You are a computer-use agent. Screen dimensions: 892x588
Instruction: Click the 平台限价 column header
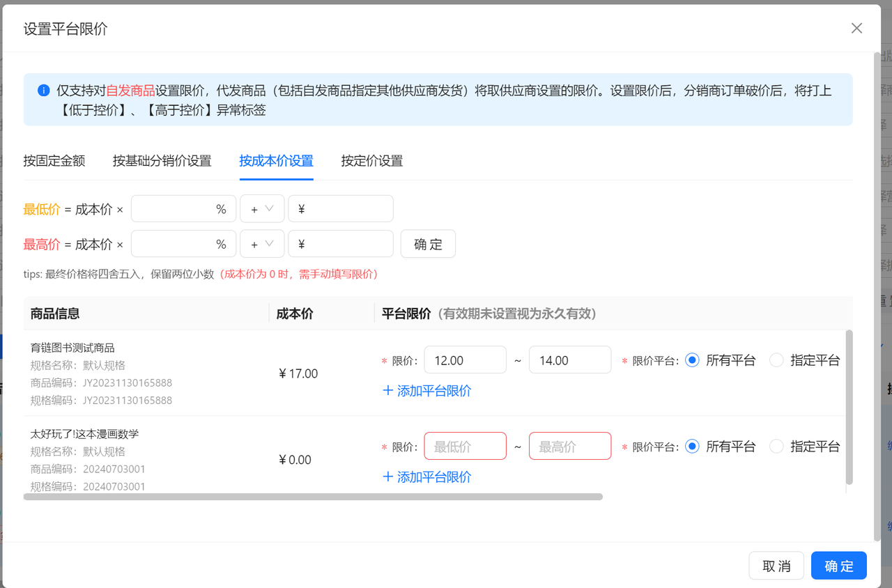click(407, 314)
